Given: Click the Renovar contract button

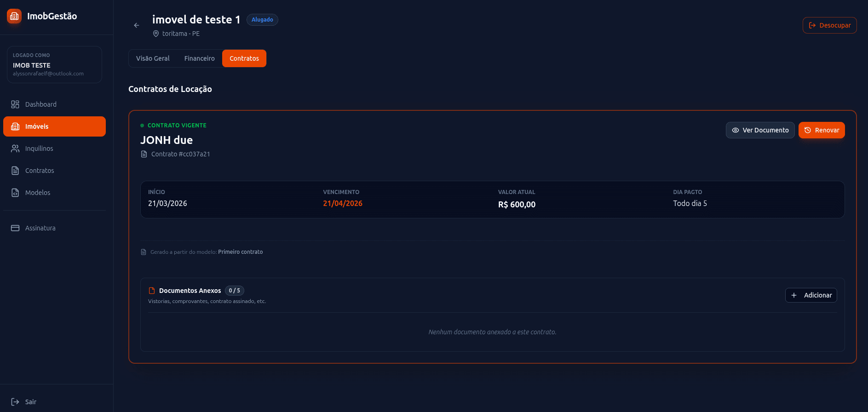Looking at the screenshot, I should point(821,130).
